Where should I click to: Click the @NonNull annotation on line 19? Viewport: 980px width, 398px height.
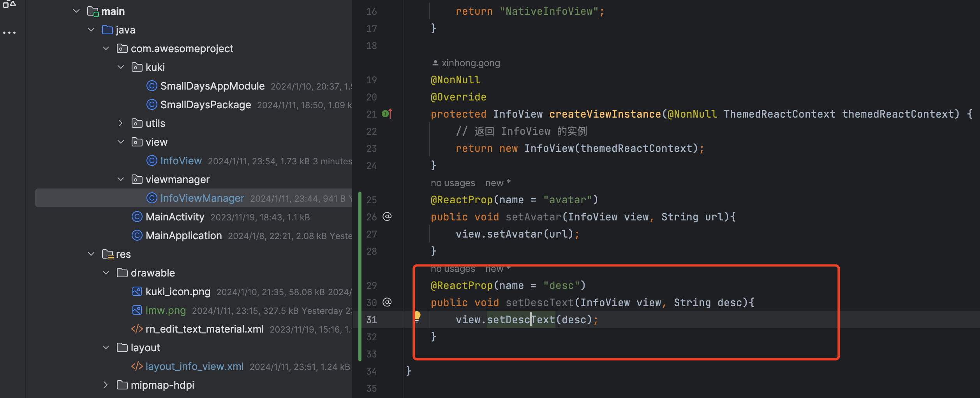pos(455,80)
